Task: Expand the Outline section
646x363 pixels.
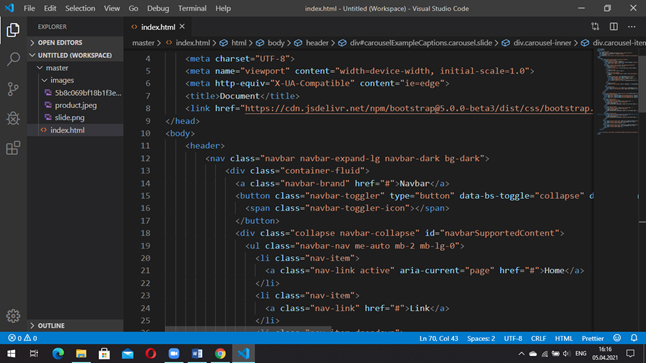Action: (x=75, y=326)
